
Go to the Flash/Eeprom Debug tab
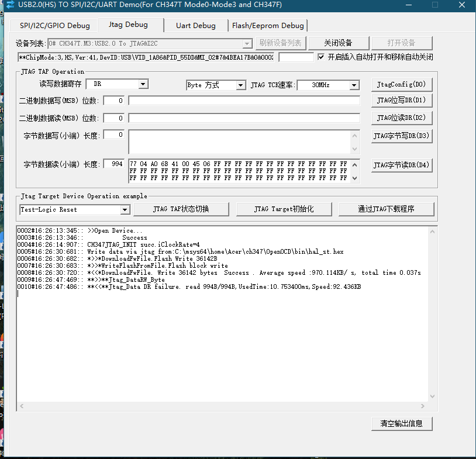pyautogui.click(x=268, y=26)
